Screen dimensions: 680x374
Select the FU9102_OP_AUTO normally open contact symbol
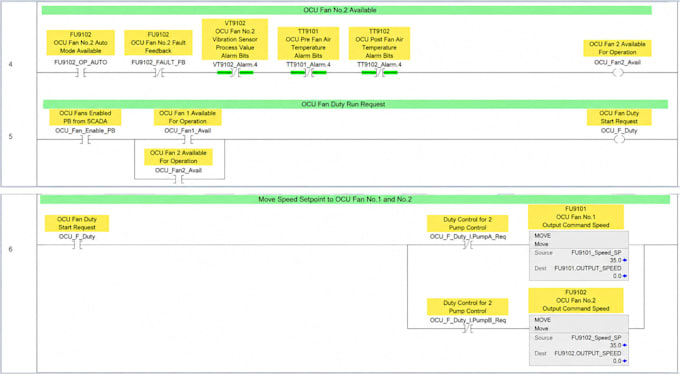coord(81,72)
